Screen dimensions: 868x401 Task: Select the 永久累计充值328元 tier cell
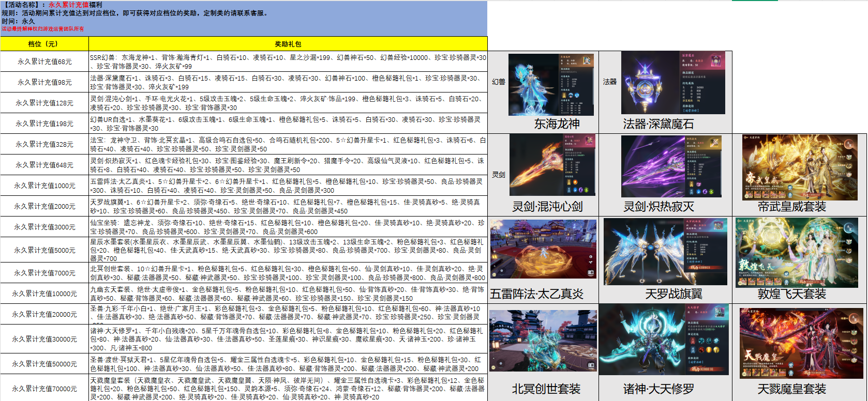(44, 144)
